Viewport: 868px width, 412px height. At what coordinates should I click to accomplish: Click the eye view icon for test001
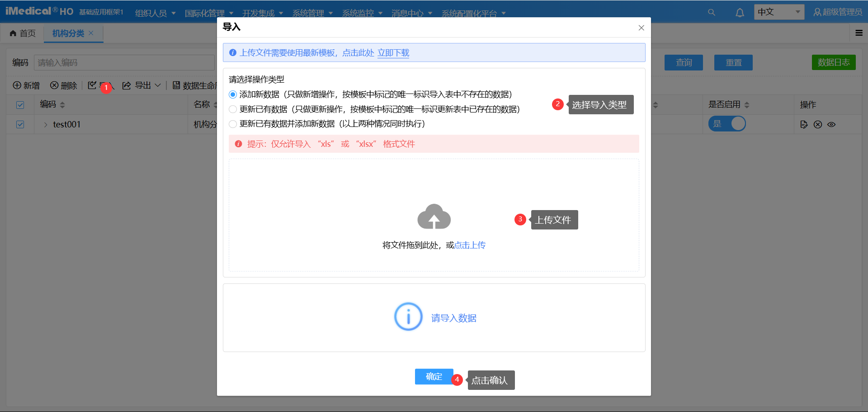tap(831, 125)
